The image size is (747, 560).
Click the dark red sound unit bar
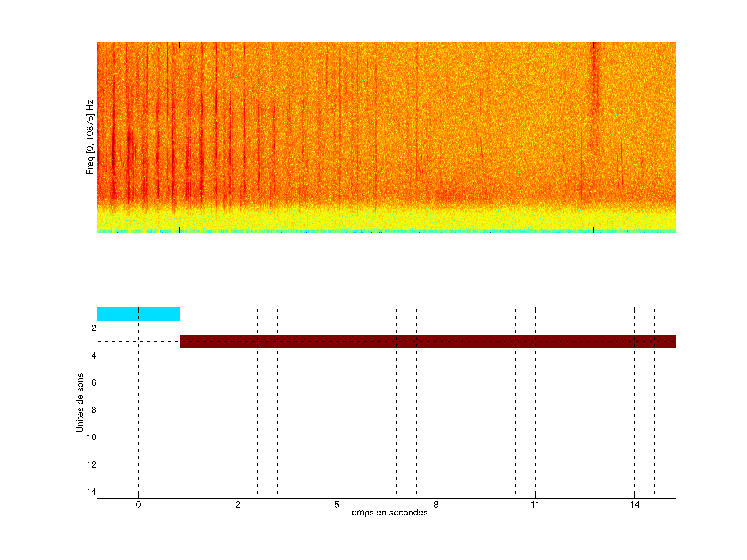tap(427, 341)
